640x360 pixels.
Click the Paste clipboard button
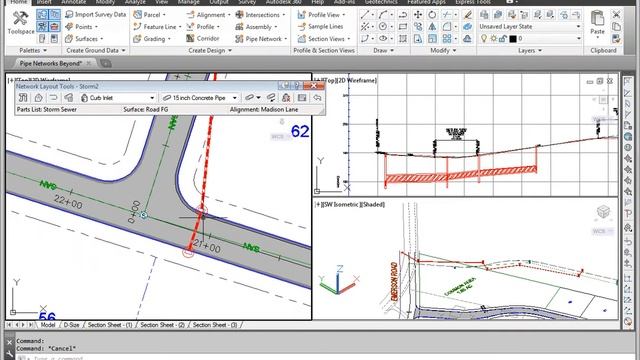tap(597, 23)
